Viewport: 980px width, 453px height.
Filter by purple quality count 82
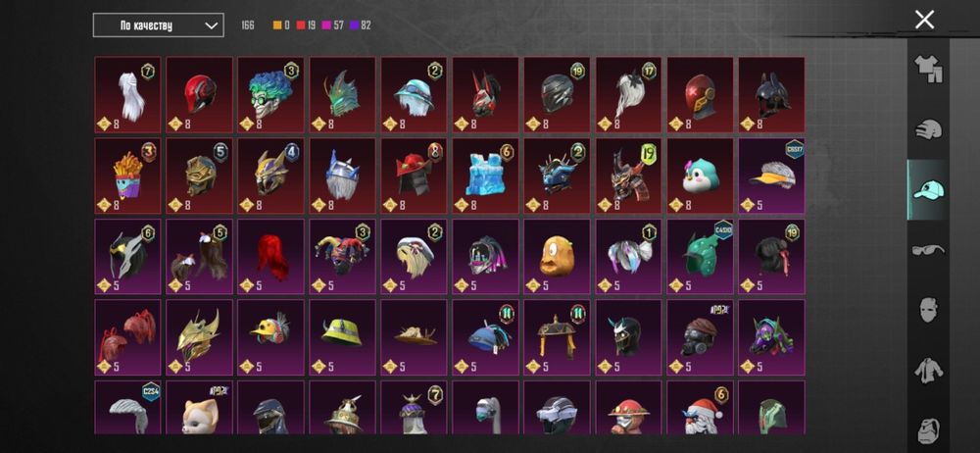click(361, 25)
